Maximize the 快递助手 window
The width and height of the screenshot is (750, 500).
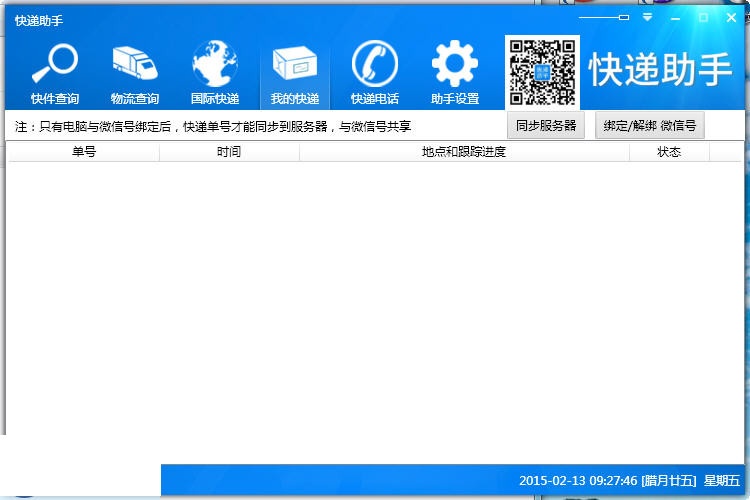point(703,18)
